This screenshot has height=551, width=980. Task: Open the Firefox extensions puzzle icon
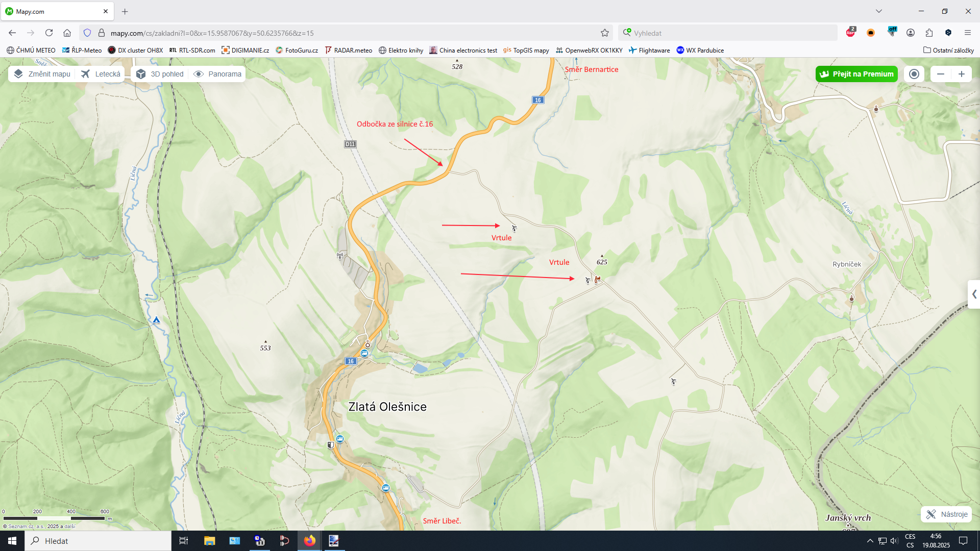pos(929,33)
